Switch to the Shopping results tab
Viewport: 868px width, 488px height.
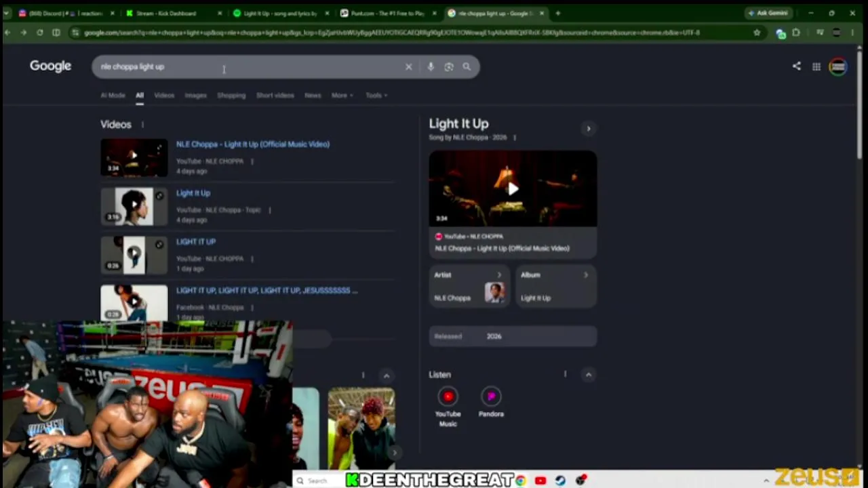coord(231,96)
